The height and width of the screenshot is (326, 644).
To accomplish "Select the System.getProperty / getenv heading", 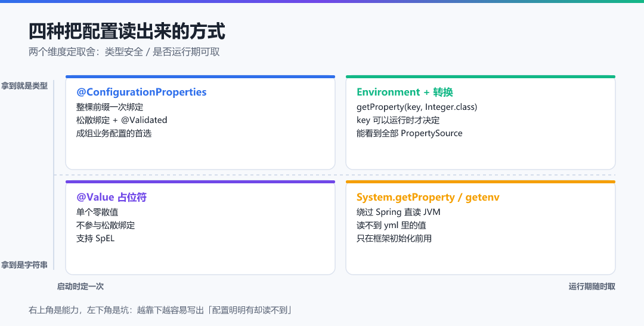I will click(428, 197).
